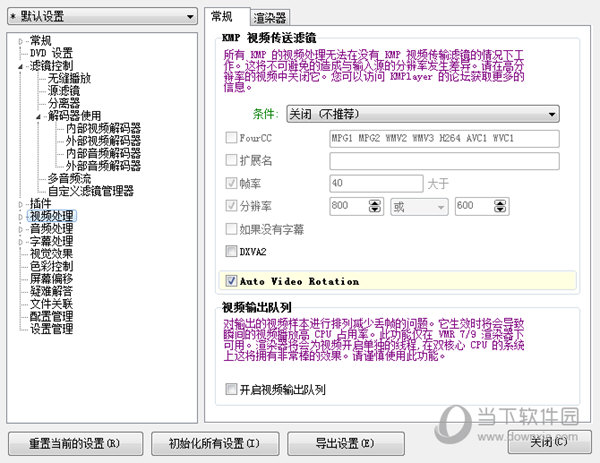Select 外部视频解码器 in the tree

click(103, 140)
